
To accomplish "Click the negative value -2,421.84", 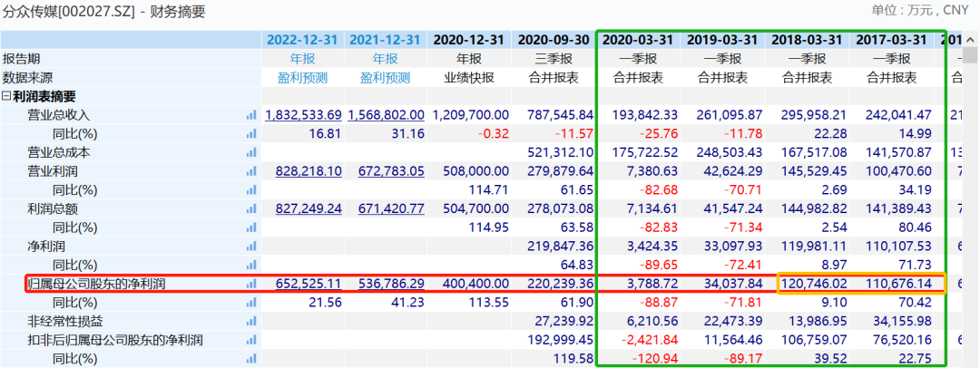I will (x=651, y=340).
